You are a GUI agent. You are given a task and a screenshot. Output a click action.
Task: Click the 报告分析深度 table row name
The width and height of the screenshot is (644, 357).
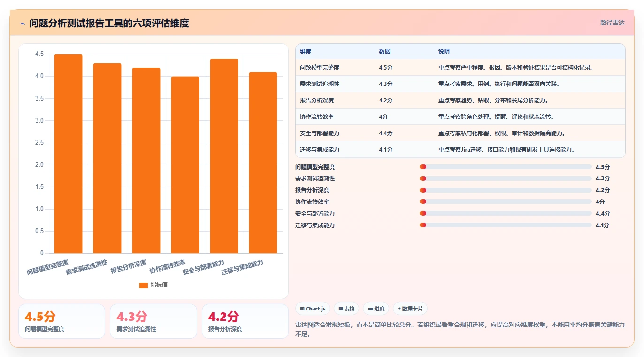[x=317, y=101]
